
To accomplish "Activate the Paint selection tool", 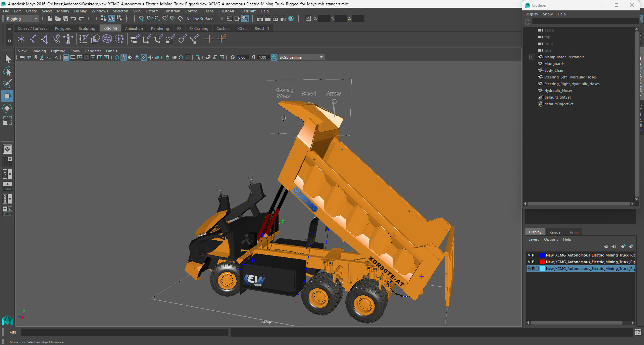I will click(7, 83).
